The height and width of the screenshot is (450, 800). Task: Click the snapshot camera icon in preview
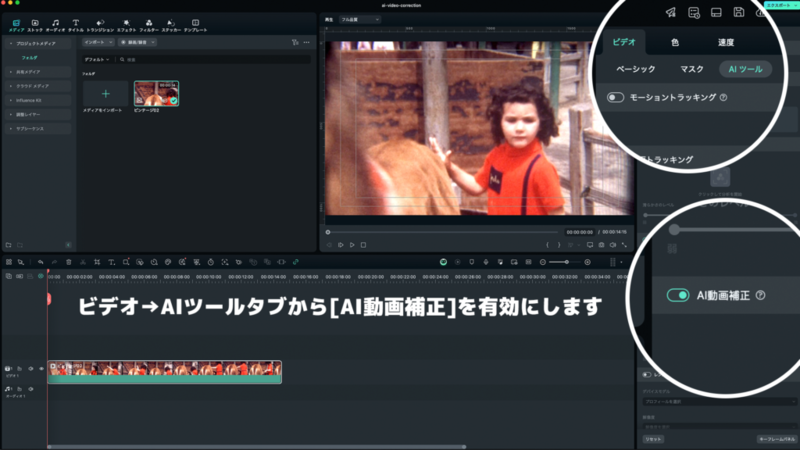tap(602, 245)
